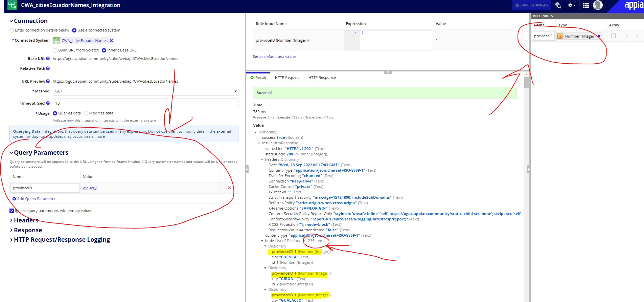The image size is (644, 302).
Task: Open the CWA_citiesEcuadorNames connected system link
Action: pos(85,41)
